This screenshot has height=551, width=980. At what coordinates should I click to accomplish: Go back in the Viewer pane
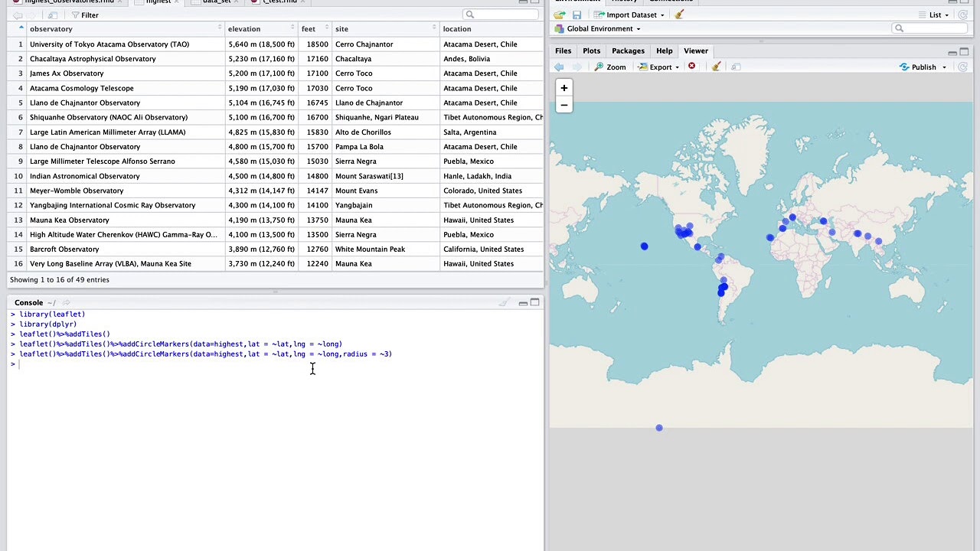coord(559,67)
